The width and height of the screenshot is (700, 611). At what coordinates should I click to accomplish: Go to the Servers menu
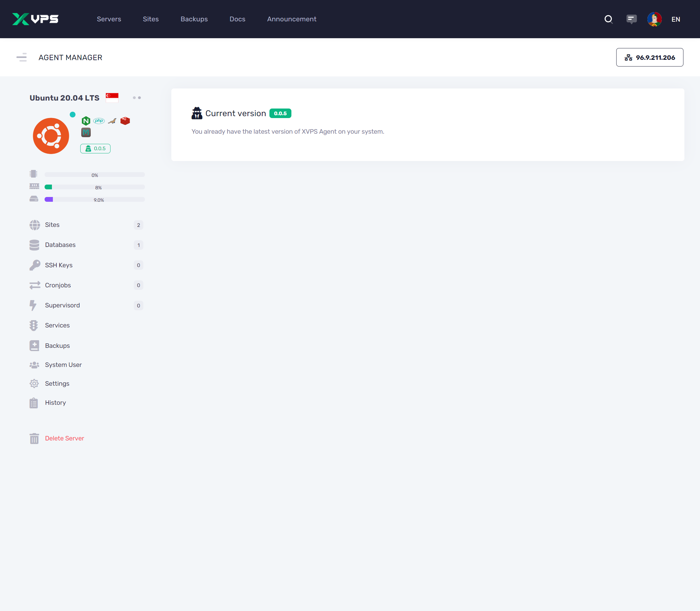click(109, 19)
